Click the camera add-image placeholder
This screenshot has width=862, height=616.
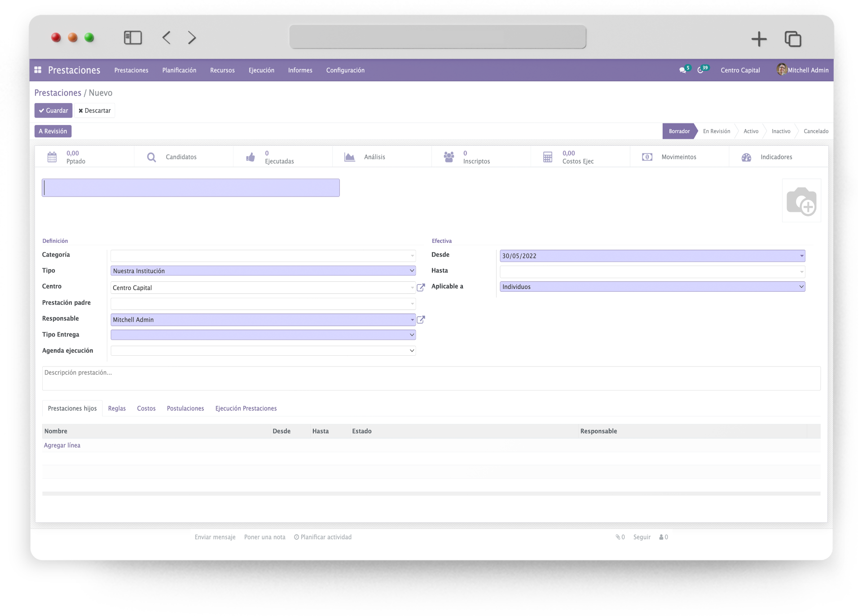[801, 201]
